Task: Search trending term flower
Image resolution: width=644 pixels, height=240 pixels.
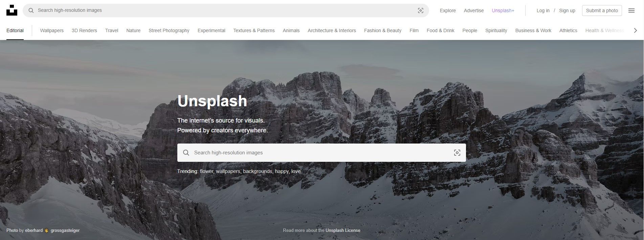Action: [206, 171]
